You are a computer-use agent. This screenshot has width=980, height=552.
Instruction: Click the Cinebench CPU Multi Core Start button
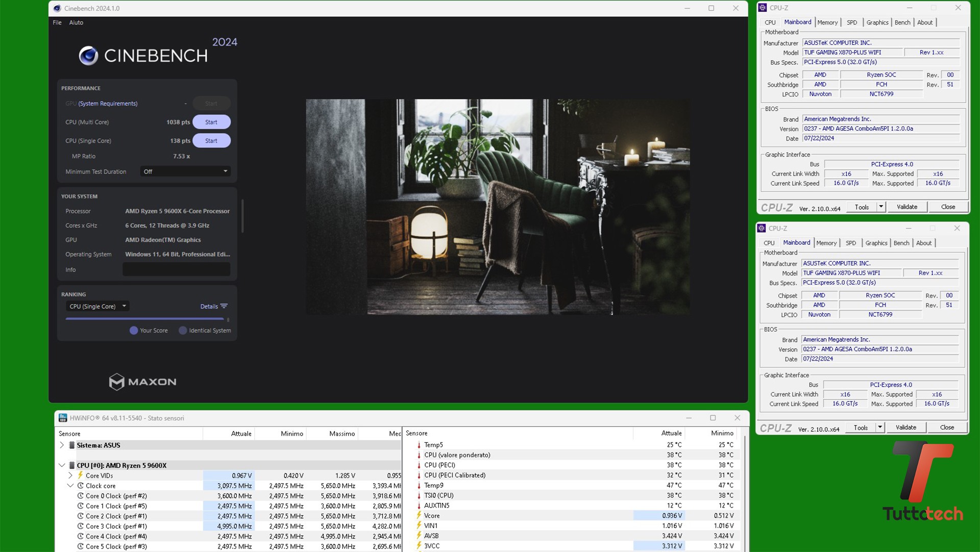(211, 122)
